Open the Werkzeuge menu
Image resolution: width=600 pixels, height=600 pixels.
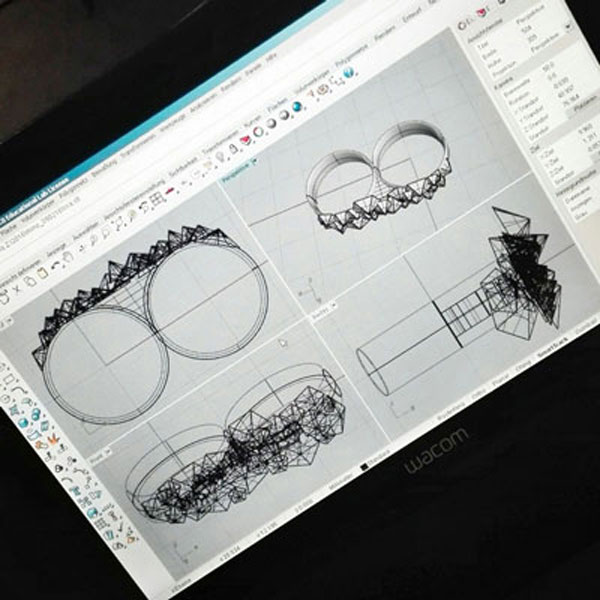[x=174, y=124]
